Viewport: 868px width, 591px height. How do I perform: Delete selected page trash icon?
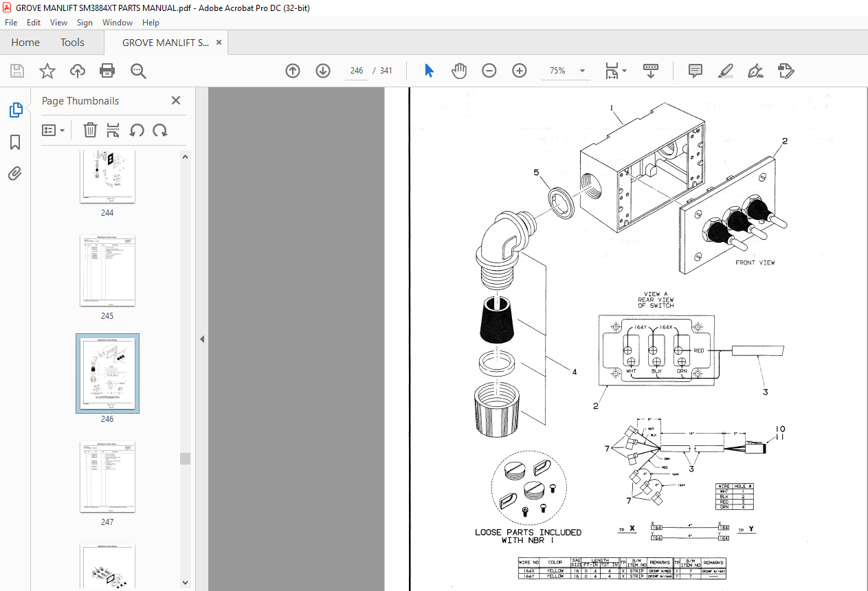(x=90, y=130)
